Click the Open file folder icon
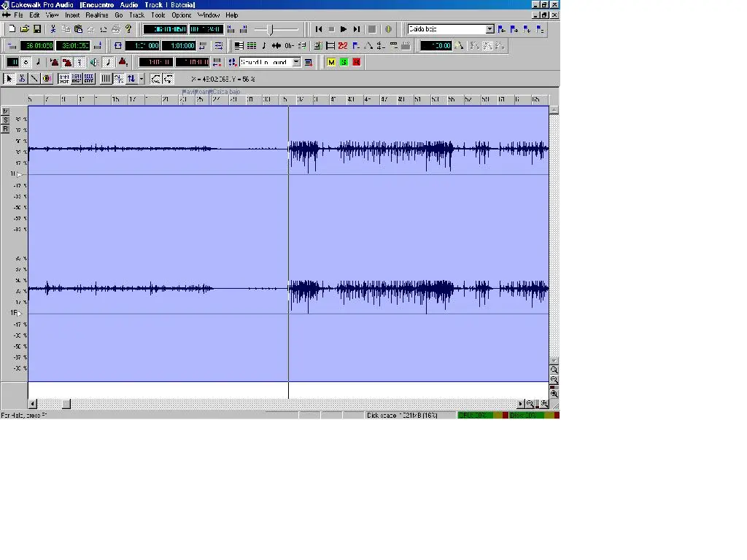Viewport: 747px width, 560px height. click(x=24, y=29)
